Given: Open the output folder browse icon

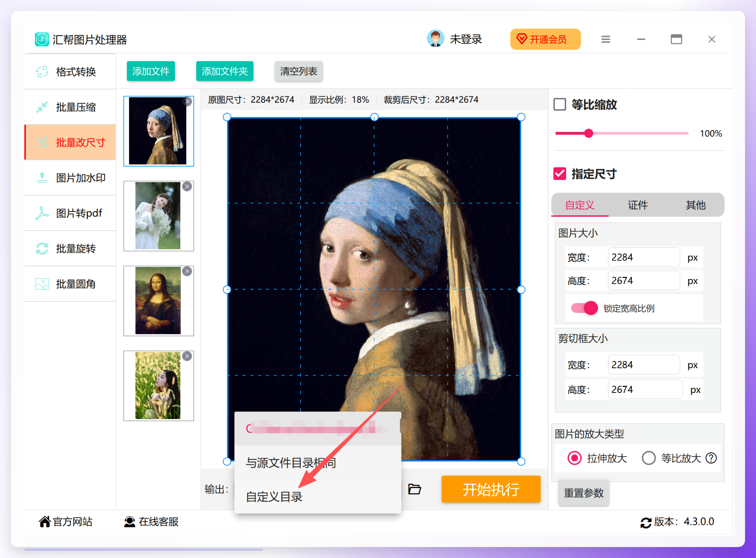Looking at the screenshot, I should pyautogui.click(x=415, y=489).
